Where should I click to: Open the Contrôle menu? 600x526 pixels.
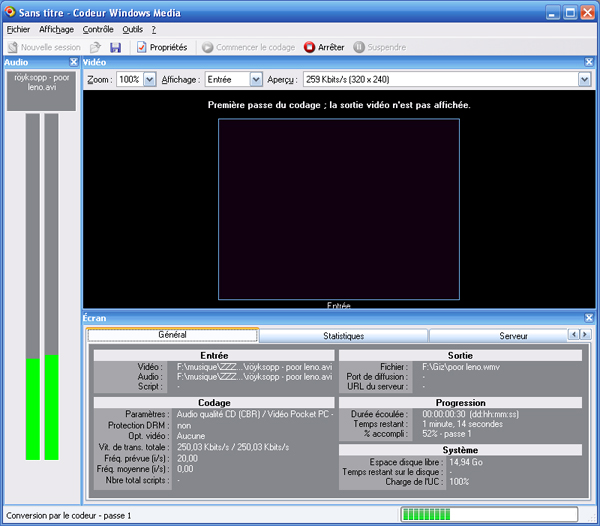[x=98, y=29]
